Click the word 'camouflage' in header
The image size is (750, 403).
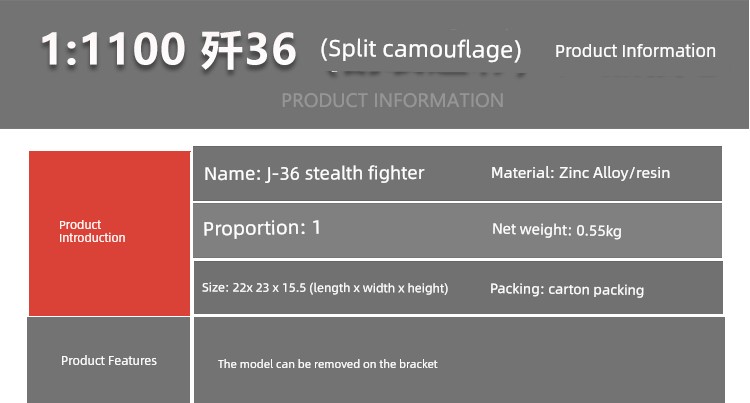[x=447, y=50]
